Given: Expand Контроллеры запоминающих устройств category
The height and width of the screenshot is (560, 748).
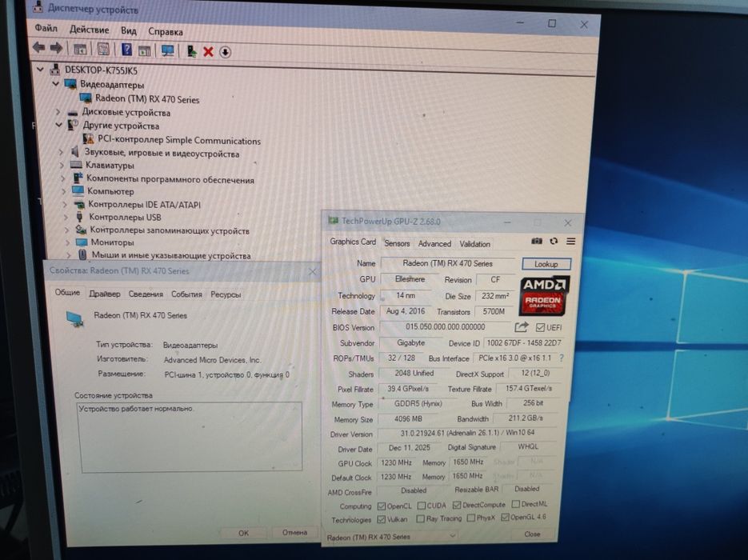Looking at the screenshot, I should (x=66, y=230).
